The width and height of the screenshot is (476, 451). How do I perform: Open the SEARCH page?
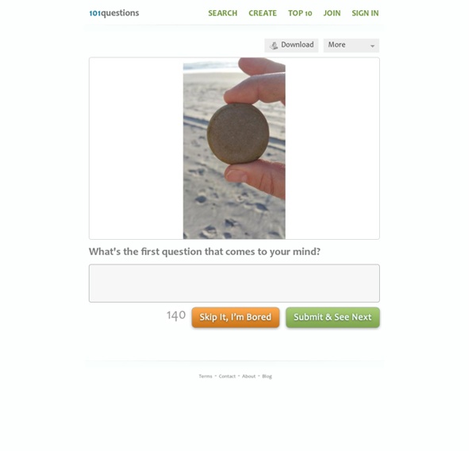coord(222,13)
